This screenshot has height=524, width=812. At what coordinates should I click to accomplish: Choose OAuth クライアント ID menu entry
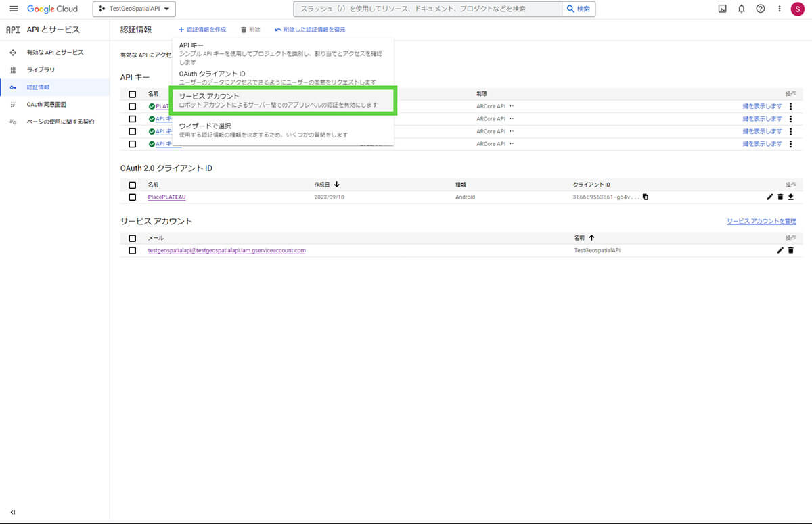pos(282,77)
